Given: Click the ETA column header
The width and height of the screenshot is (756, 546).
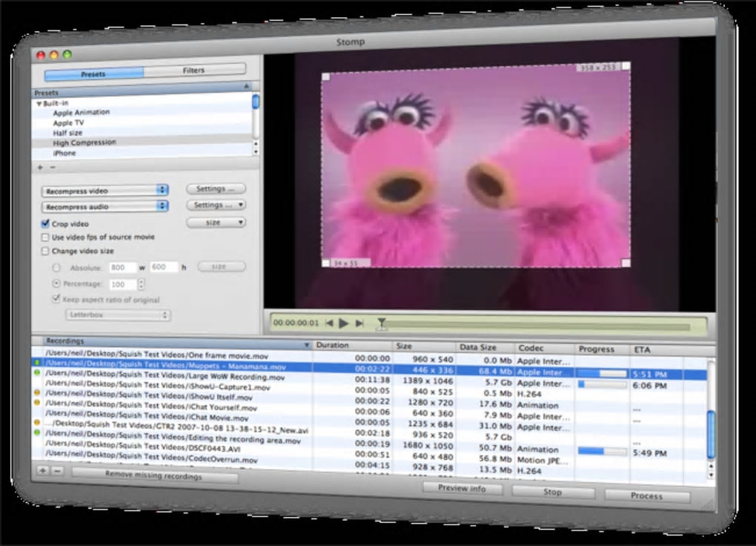Looking at the screenshot, I should pyautogui.click(x=656, y=349).
